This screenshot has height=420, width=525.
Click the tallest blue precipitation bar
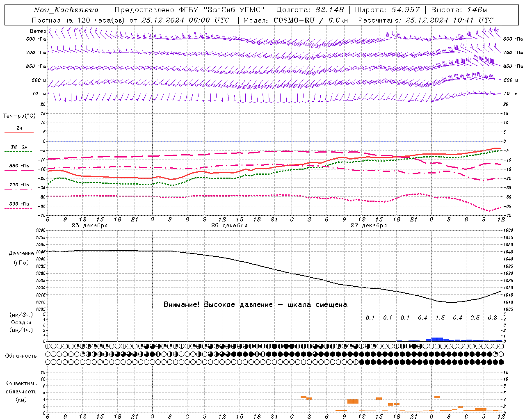437,339
